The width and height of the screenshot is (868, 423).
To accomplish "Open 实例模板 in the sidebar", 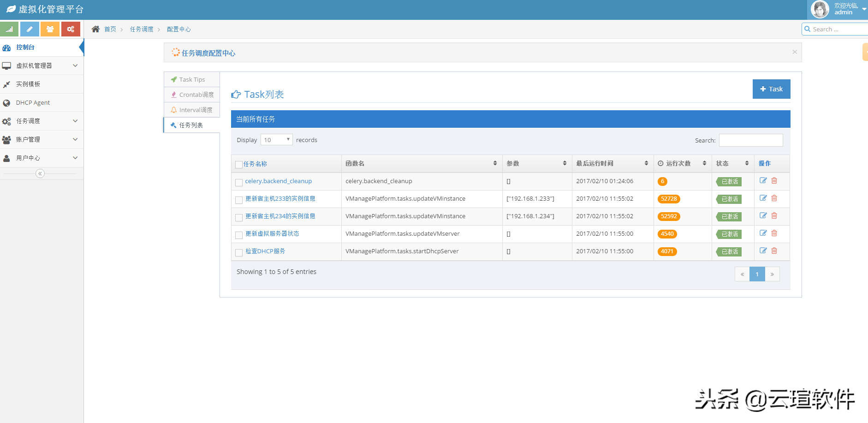I will [x=42, y=84].
